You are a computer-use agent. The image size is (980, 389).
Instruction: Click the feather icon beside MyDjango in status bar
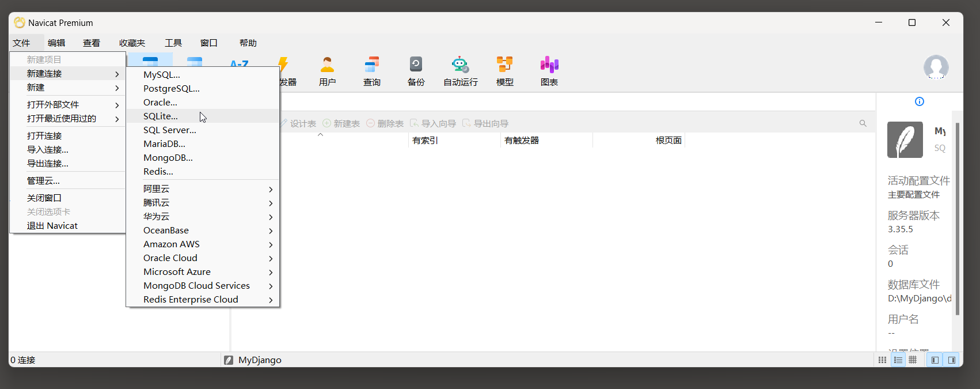[229, 360]
